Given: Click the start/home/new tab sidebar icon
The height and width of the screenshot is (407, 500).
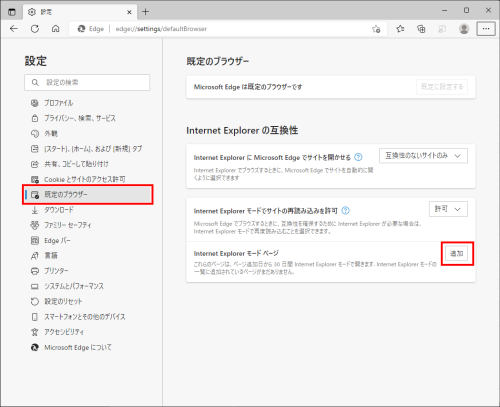Looking at the screenshot, I should coord(35,149).
